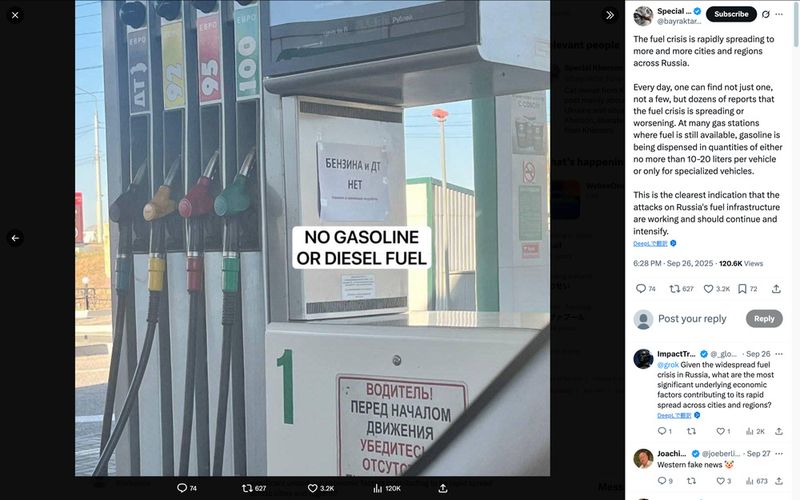Open the Grok icon next to Subscribe
The image size is (800, 500).
pyautogui.click(x=766, y=14)
